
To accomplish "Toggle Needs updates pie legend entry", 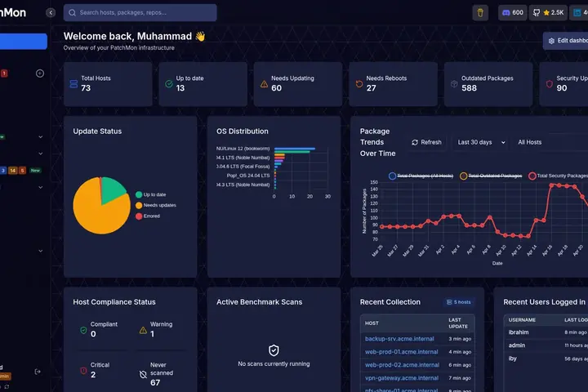I will pyautogui.click(x=156, y=205).
